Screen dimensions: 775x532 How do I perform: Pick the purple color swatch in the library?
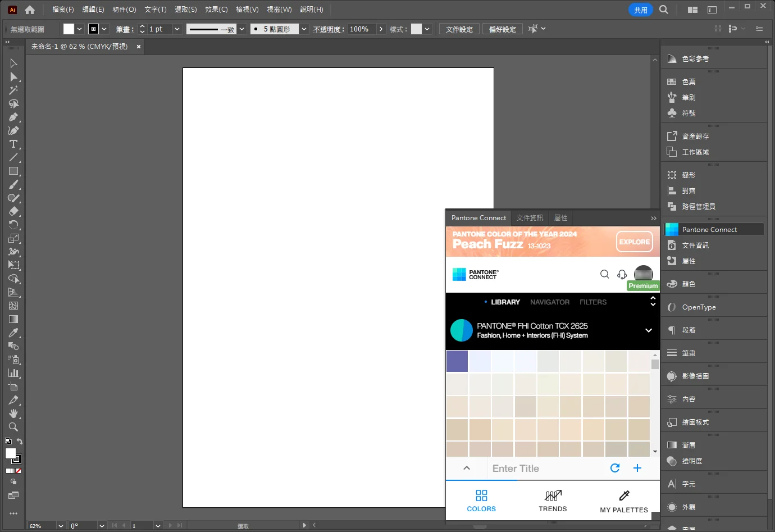click(x=457, y=361)
